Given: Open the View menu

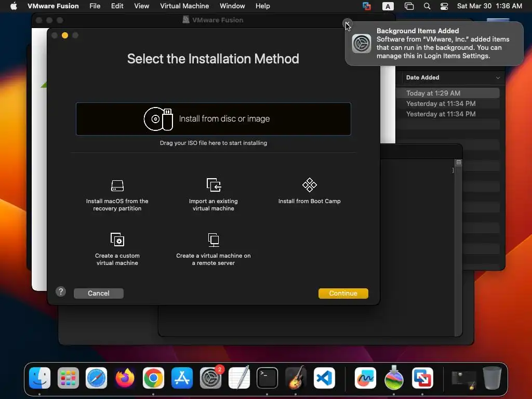Looking at the screenshot, I should pyautogui.click(x=141, y=6).
